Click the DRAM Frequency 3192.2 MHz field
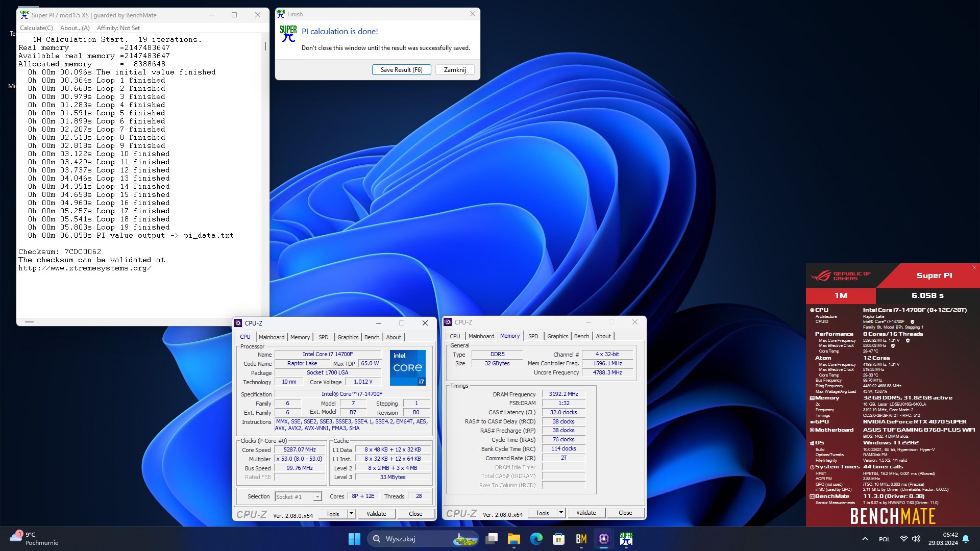 point(563,394)
